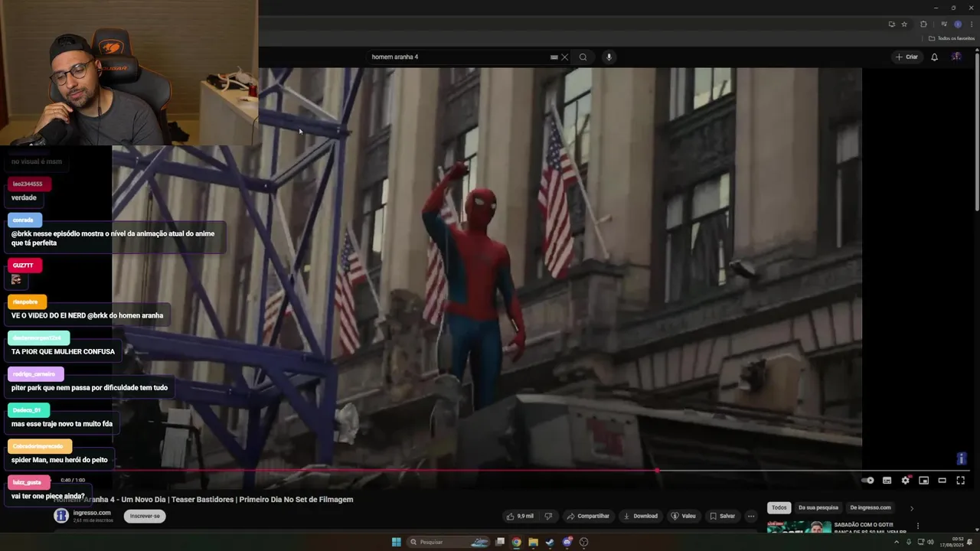
Task: Click the Compartilhar button
Action: (588, 516)
